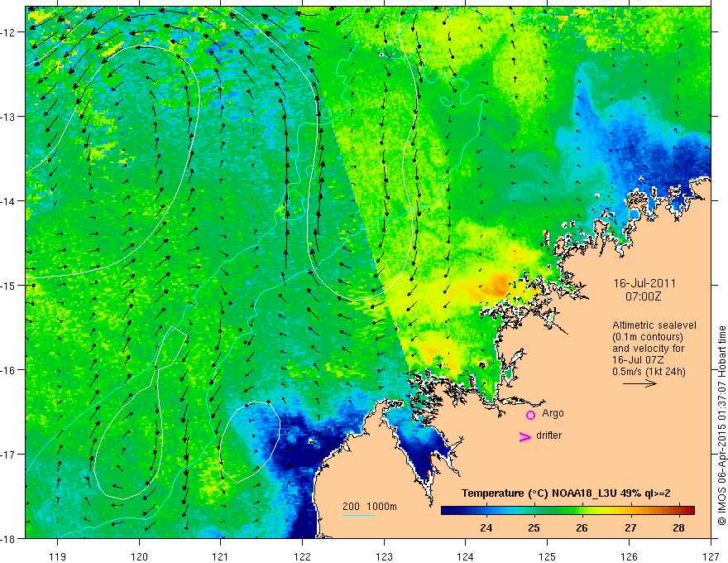Viewport: 728px width, 563px height.
Task: Click the vertical IMOS copyright timestamp text
Action: coord(721,425)
